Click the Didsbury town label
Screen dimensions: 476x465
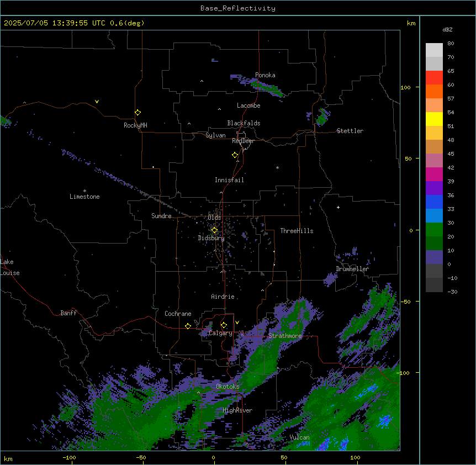[x=211, y=238]
